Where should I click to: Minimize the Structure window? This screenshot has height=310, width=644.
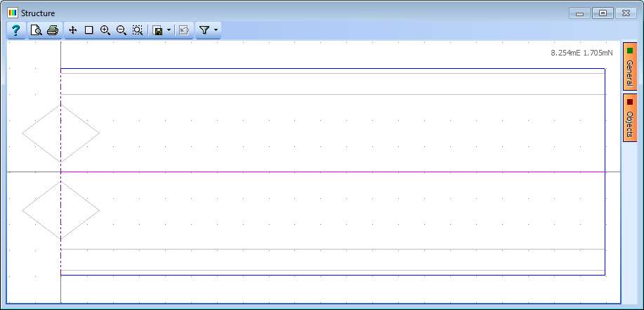(x=580, y=13)
